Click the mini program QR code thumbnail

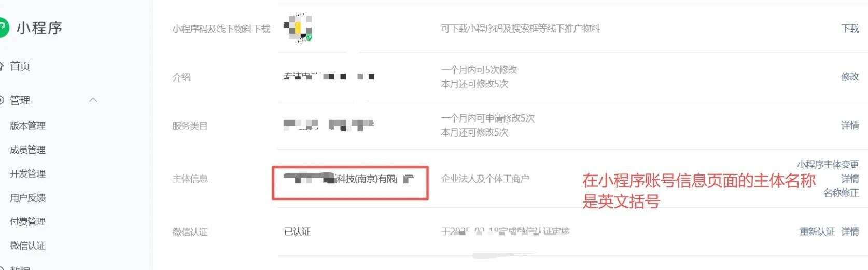pyautogui.click(x=298, y=28)
